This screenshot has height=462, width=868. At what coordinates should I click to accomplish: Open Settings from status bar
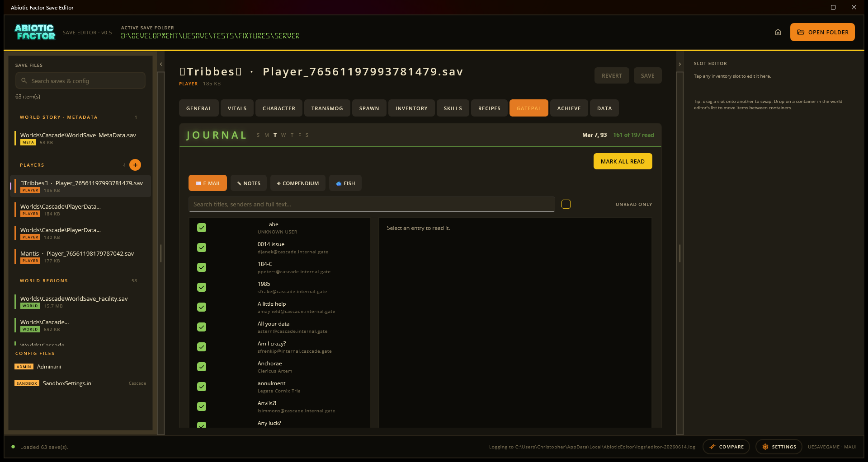click(x=779, y=447)
